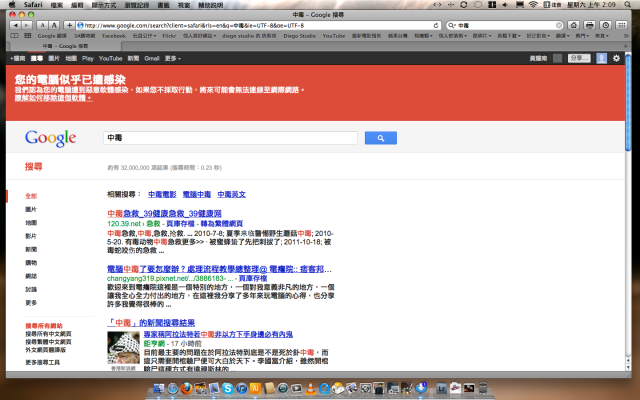Open the 編輯 menu

click(x=77, y=5)
